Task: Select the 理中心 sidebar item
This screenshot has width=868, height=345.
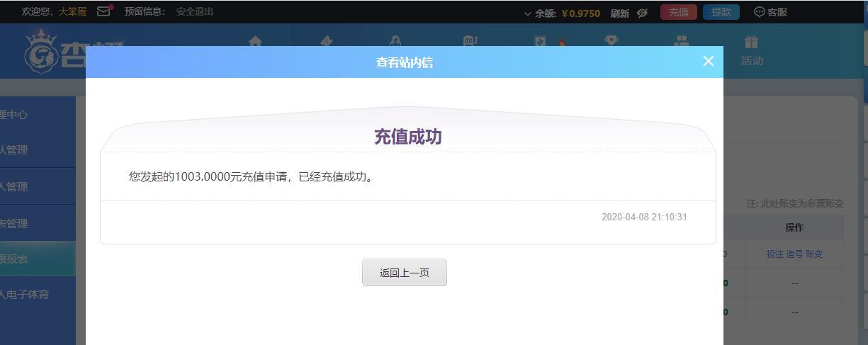Action: (x=38, y=114)
